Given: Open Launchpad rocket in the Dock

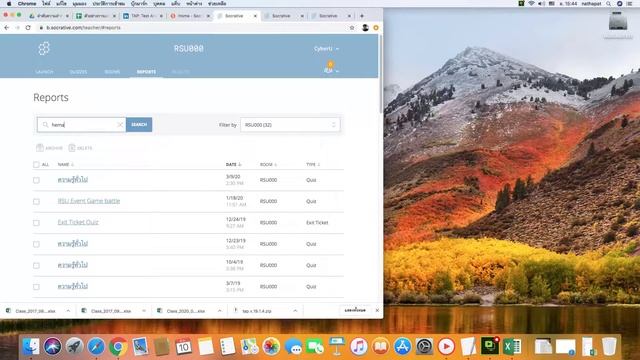Looking at the screenshot, I should pos(74,347).
